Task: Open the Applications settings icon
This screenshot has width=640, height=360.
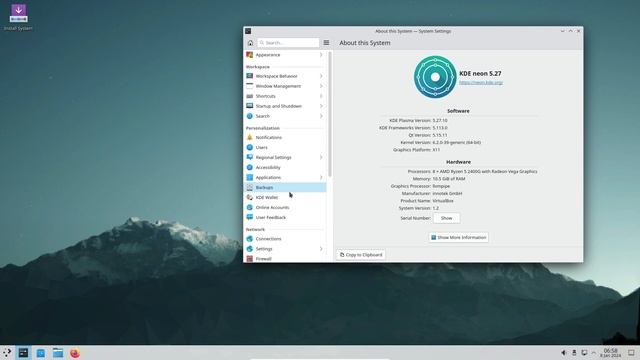Action: click(x=250, y=177)
